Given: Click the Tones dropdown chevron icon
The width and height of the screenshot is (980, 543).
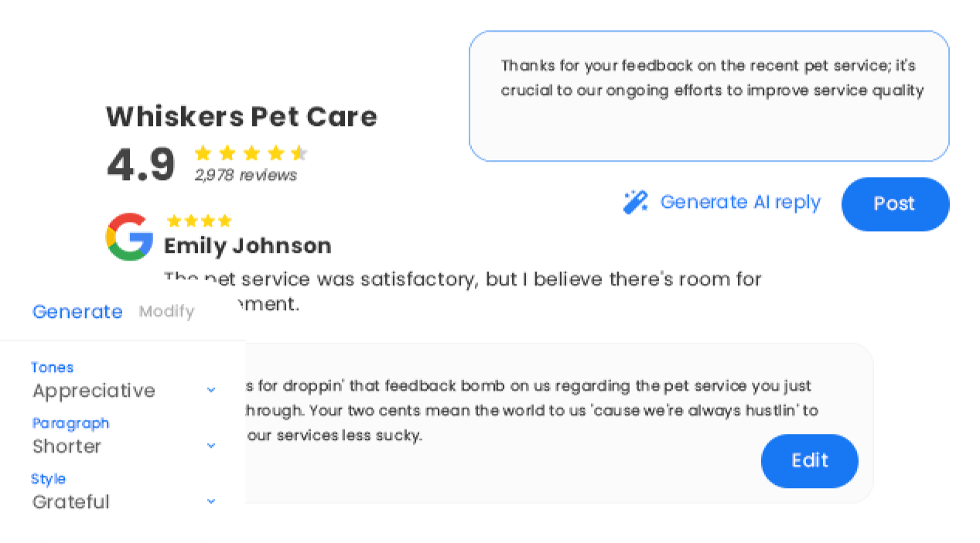Looking at the screenshot, I should (211, 391).
